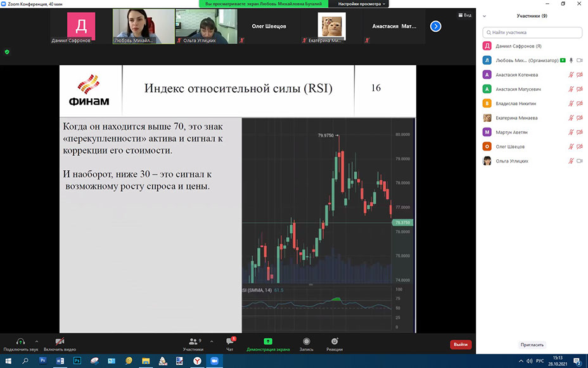
Task: Open Yandex Browser from the taskbar
Action: tap(197, 360)
